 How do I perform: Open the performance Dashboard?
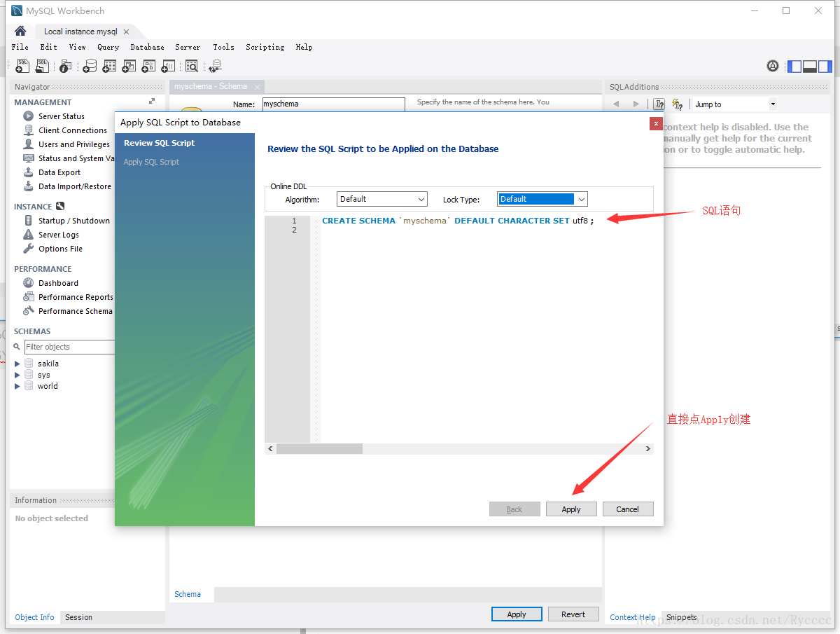[x=58, y=283]
